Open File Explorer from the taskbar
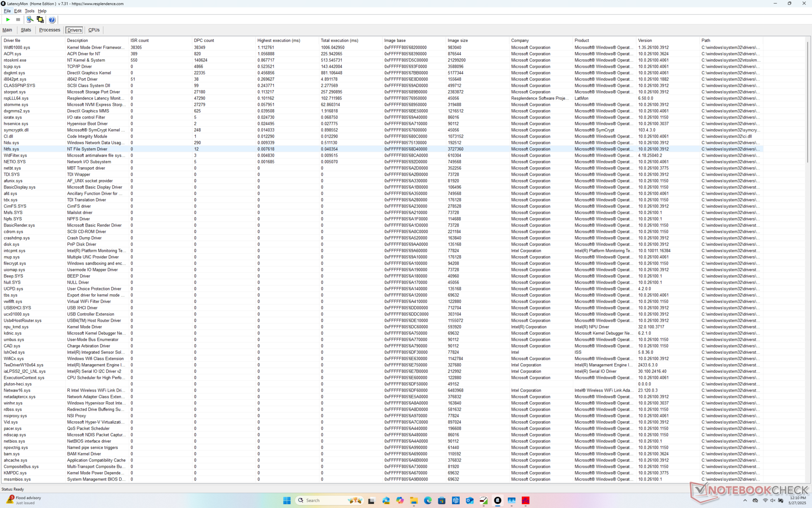 point(414,500)
